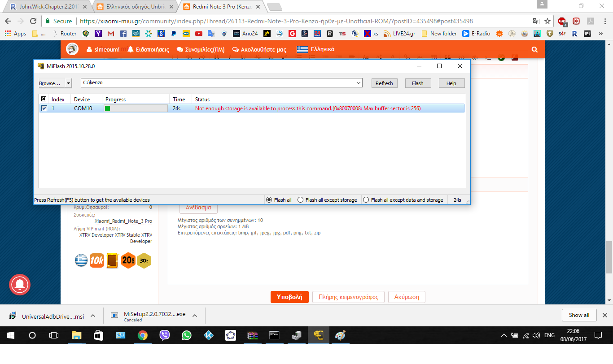Select the Redmi Note 3 Pro browser tab
613x364 pixels.
click(x=220, y=7)
